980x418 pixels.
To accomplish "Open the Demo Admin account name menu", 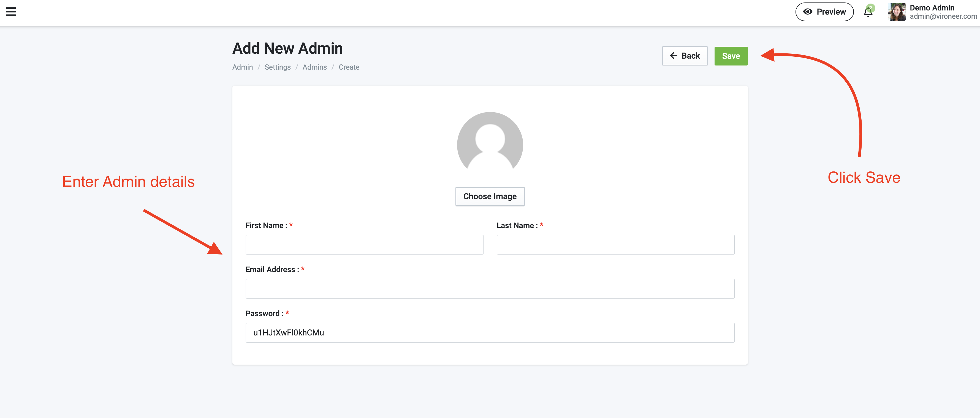I will pyautogui.click(x=932, y=8).
